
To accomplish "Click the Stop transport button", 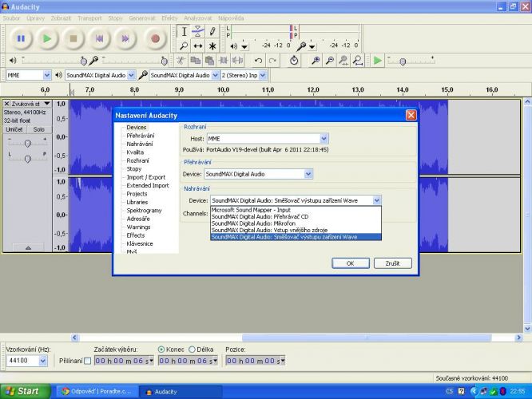I will click(73, 38).
